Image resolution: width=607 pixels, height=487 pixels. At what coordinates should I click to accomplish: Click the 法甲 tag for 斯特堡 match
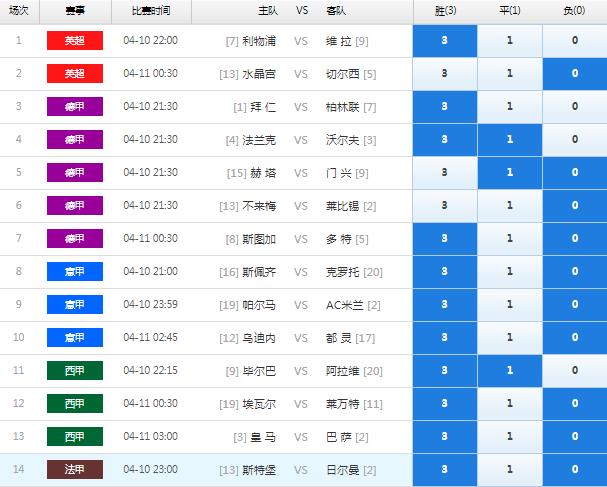click(75, 470)
